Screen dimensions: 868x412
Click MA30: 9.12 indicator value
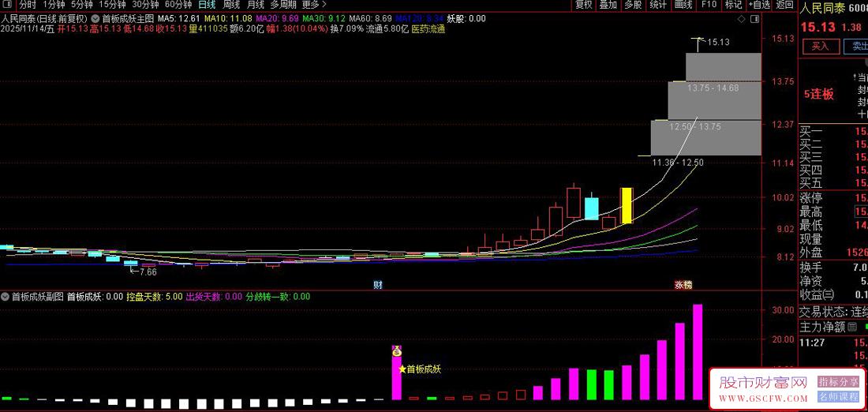tap(324, 18)
